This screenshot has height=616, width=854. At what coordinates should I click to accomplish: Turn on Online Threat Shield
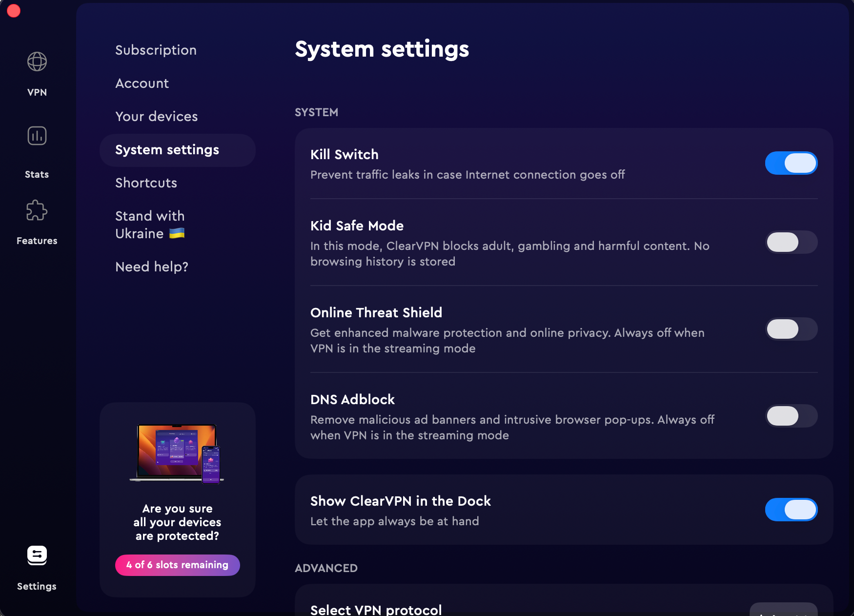click(791, 329)
